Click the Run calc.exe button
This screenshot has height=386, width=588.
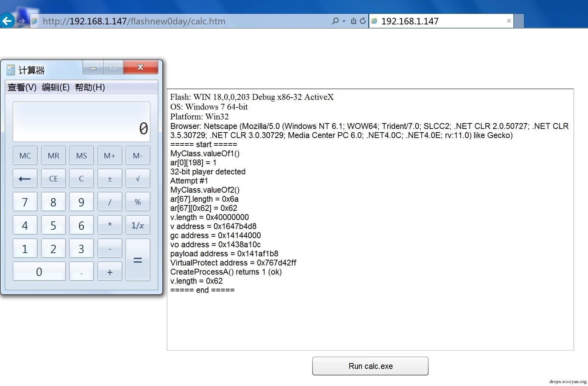click(370, 366)
